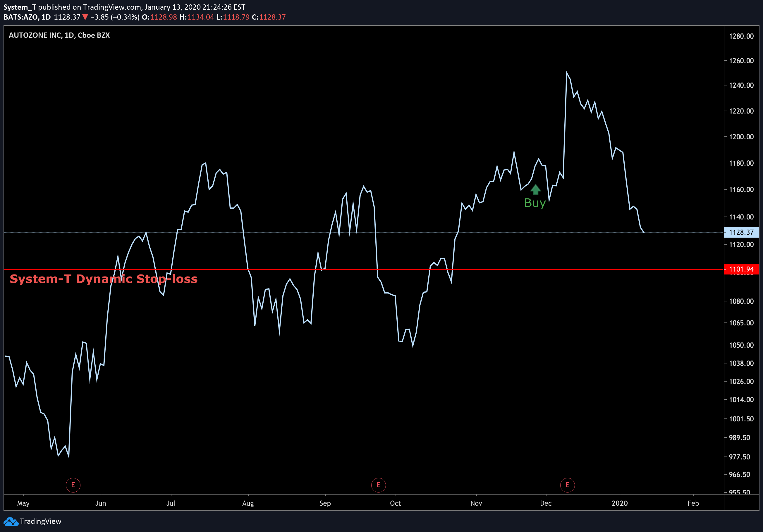
Task: Click the 1120.00 price axis label
Action: 741,245
